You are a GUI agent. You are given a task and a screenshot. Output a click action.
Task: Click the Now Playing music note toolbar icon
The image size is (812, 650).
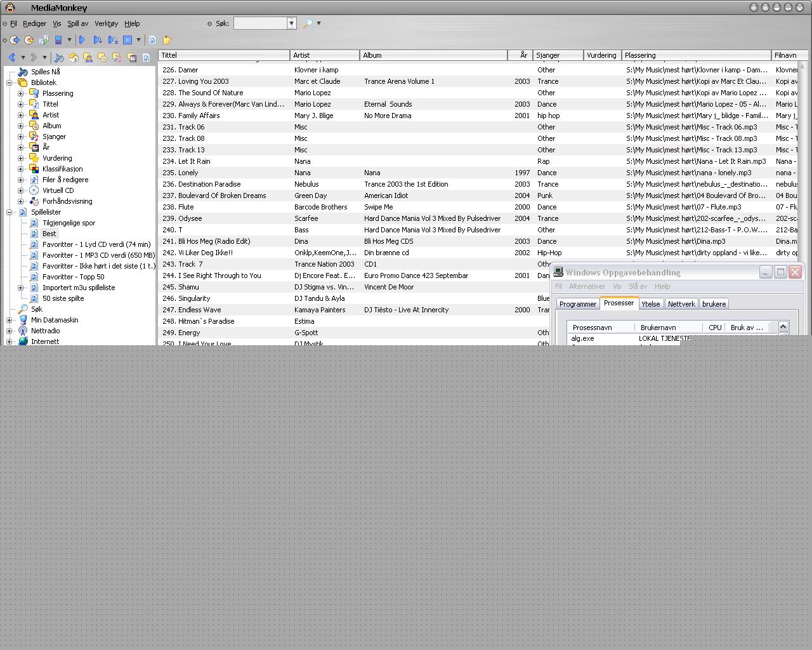[59, 58]
